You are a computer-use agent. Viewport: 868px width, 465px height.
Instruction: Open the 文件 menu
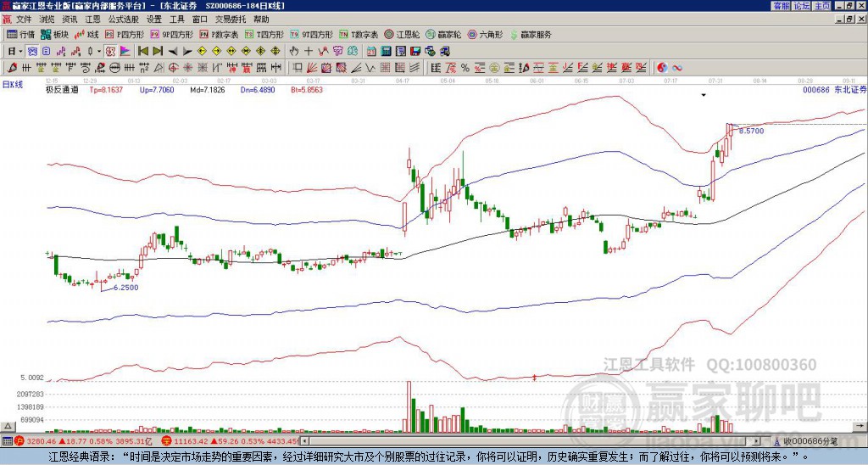24,20
